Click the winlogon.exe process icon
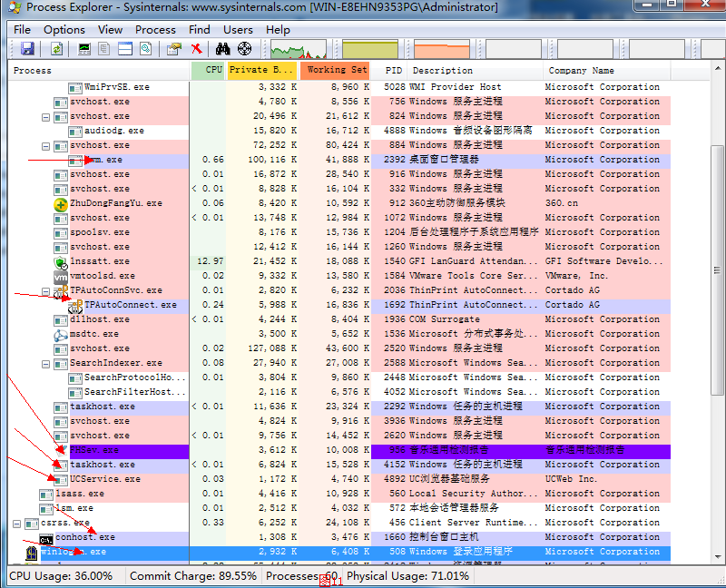Image resolution: width=726 pixels, height=588 pixels. click(32, 553)
